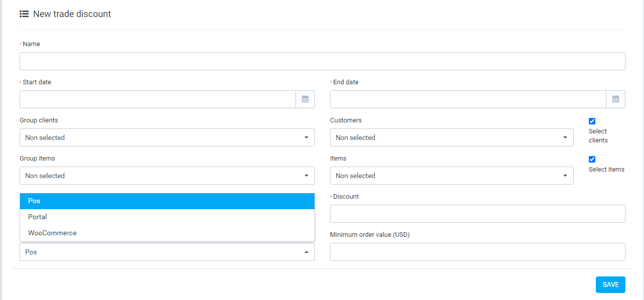The image size is (644, 300).
Task: Click inside the Name input field
Action: (x=322, y=61)
